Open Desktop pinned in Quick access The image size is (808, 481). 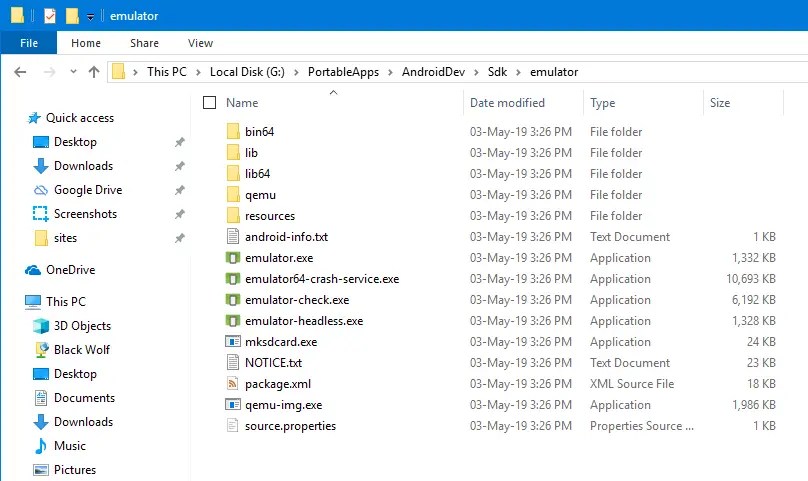(65, 142)
